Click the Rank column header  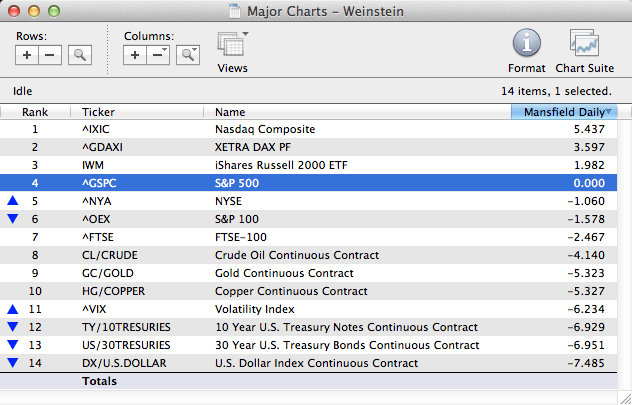(x=35, y=112)
